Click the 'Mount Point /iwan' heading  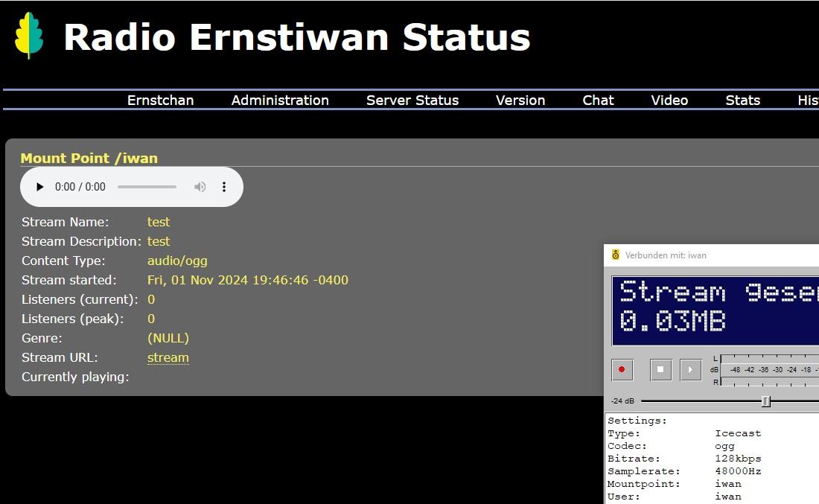89,159
